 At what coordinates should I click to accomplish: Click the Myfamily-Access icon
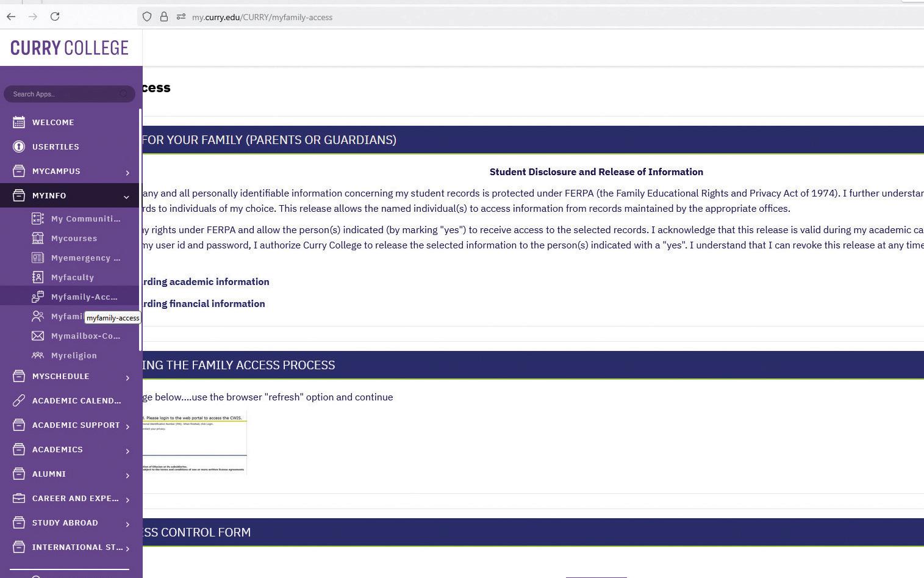click(x=38, y=297)
